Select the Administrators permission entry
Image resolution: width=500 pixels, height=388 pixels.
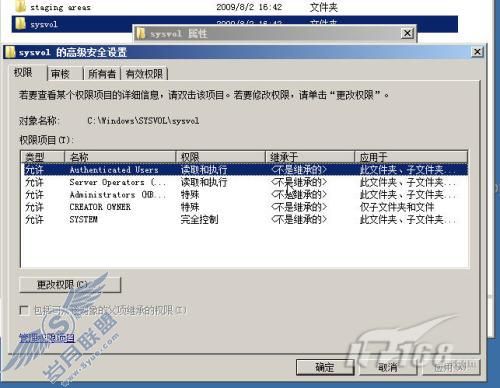(x=245, y=195)
